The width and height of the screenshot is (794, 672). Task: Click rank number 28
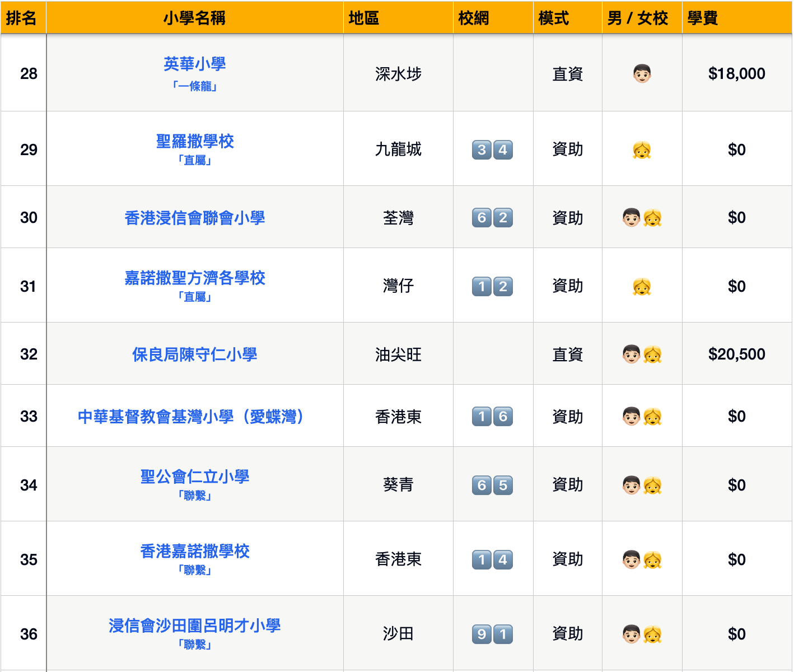point(29,74)
